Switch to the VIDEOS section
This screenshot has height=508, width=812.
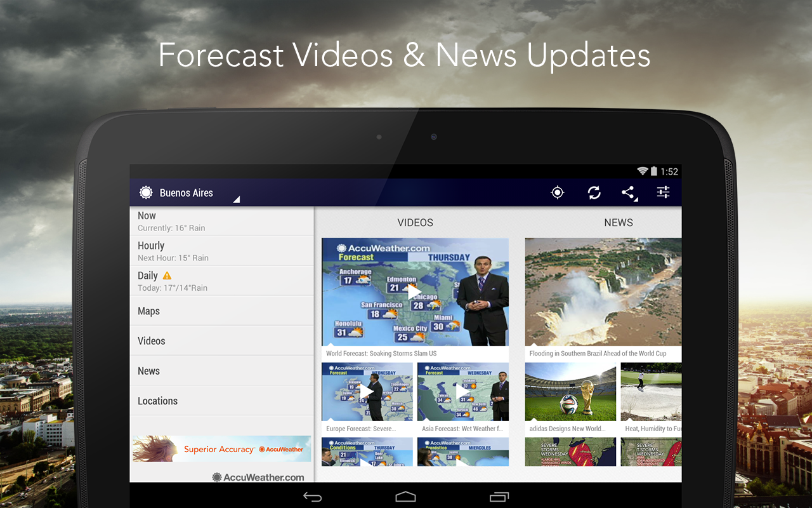[415, 222]
